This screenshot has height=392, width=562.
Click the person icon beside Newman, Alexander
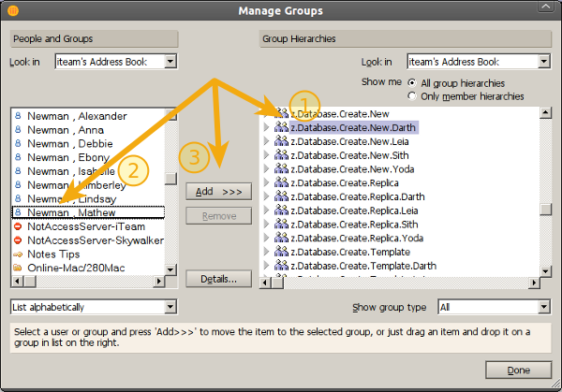18,116
